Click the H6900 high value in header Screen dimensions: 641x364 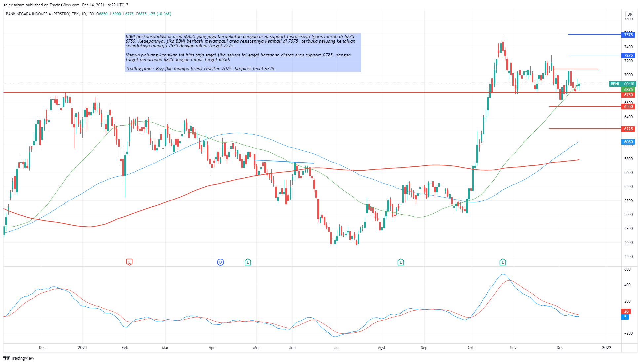pyautogui.click(x=115, y=14)
